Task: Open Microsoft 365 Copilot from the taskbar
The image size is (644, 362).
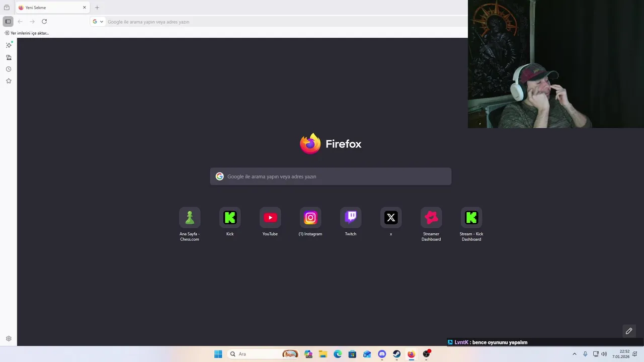Action: point(308,354)
